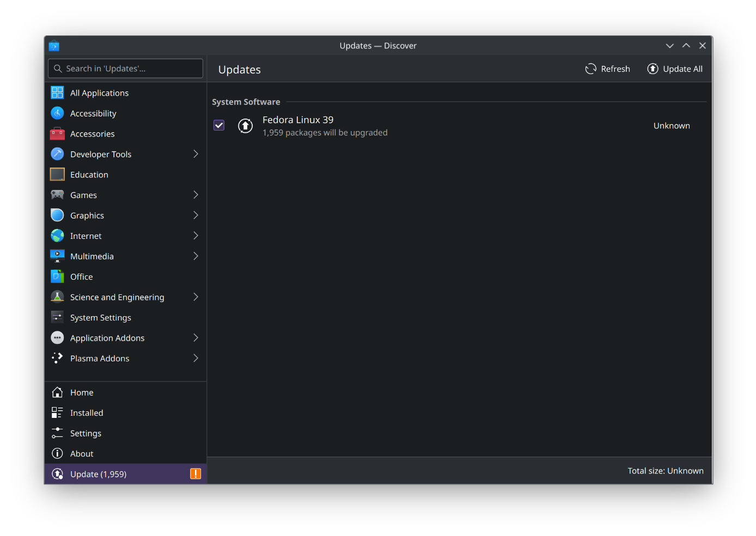Click the Science and Engineering flask icon

57,297
